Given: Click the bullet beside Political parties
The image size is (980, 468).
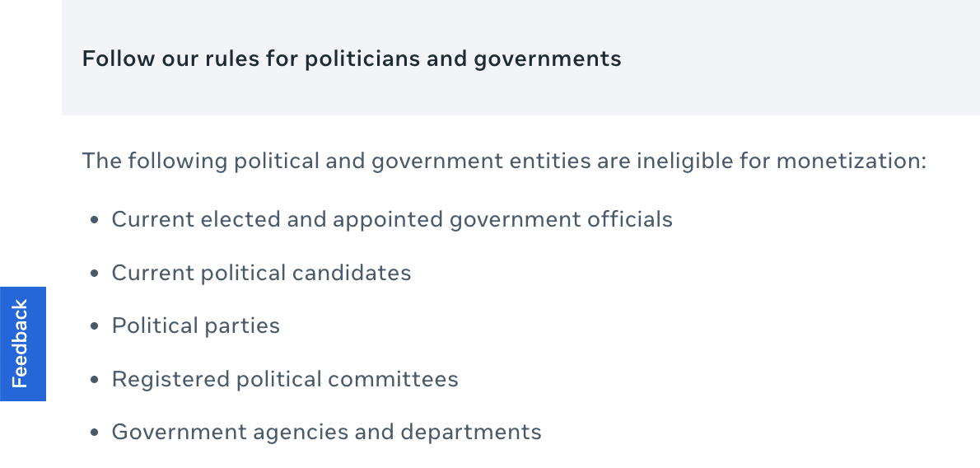Looking at the screenshot, I should tap(95, 326).
